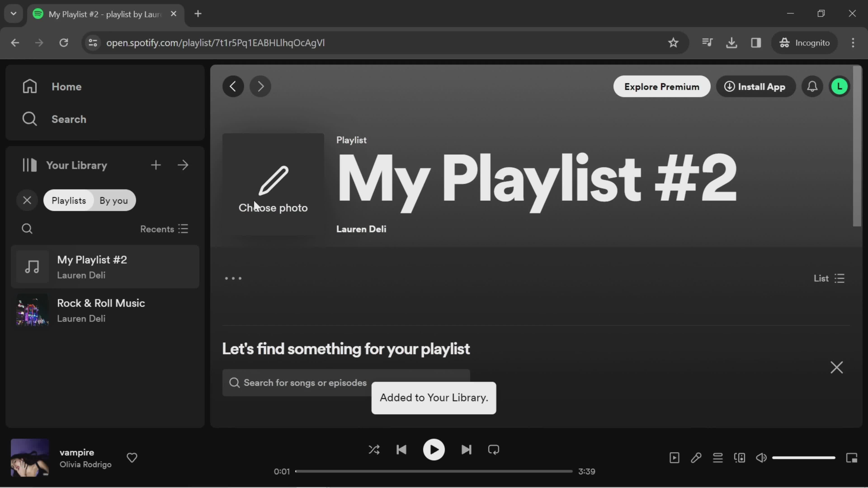Viewport: 868px width, 488px height.
Task: Click the skip to previous track icon
Action: 402,450
